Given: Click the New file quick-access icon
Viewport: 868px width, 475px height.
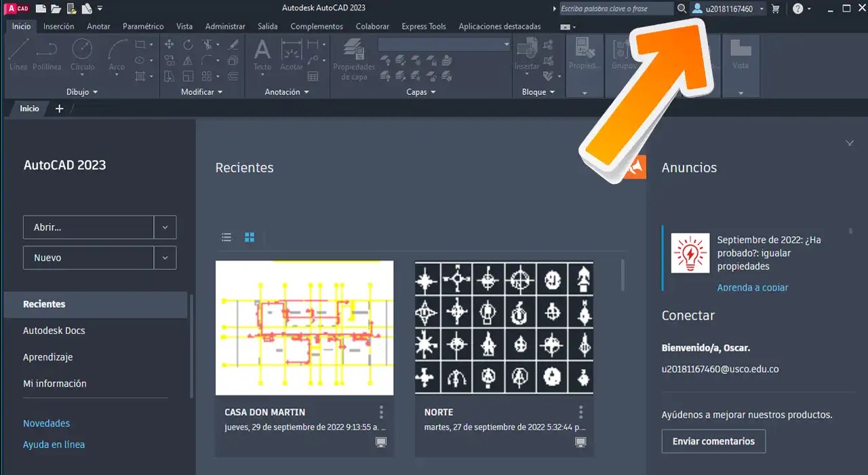Looking at the screenshot, I should click(x=41, y=8).
